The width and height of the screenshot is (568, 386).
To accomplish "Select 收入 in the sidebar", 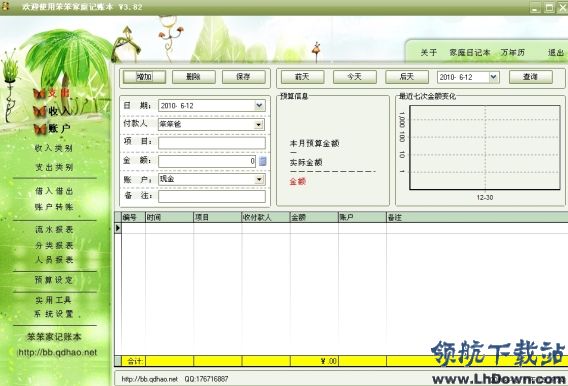I will [x=59, y=111].
